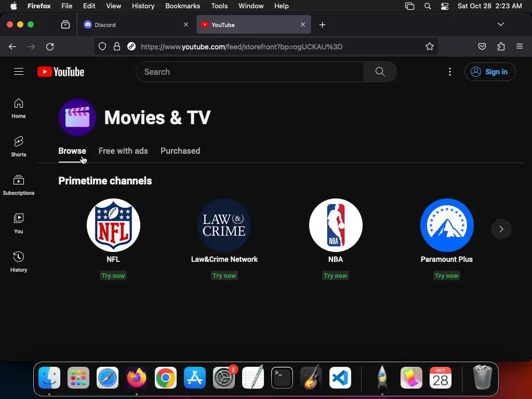
Task: Open History in YouTube sidebar
Action: pyautogui.click(x=19, y=262)
